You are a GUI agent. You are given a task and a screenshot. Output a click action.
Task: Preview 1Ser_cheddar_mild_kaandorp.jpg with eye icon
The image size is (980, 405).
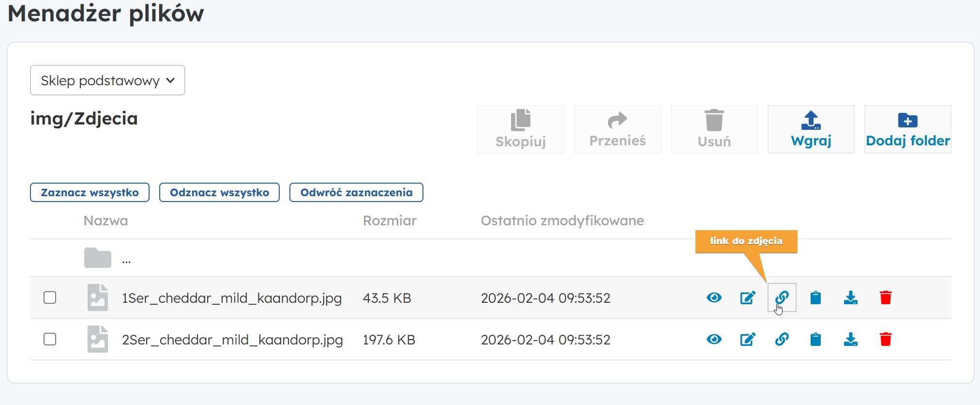[x=714, y=297]
